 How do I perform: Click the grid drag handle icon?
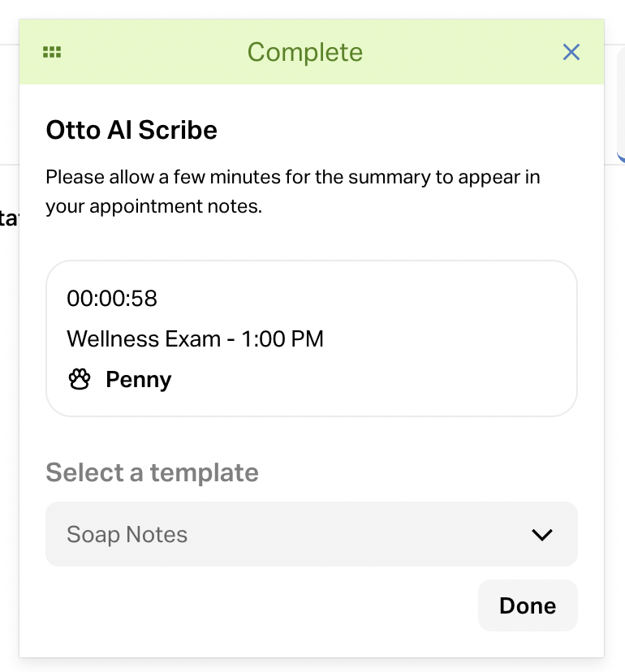click(52, 53)
